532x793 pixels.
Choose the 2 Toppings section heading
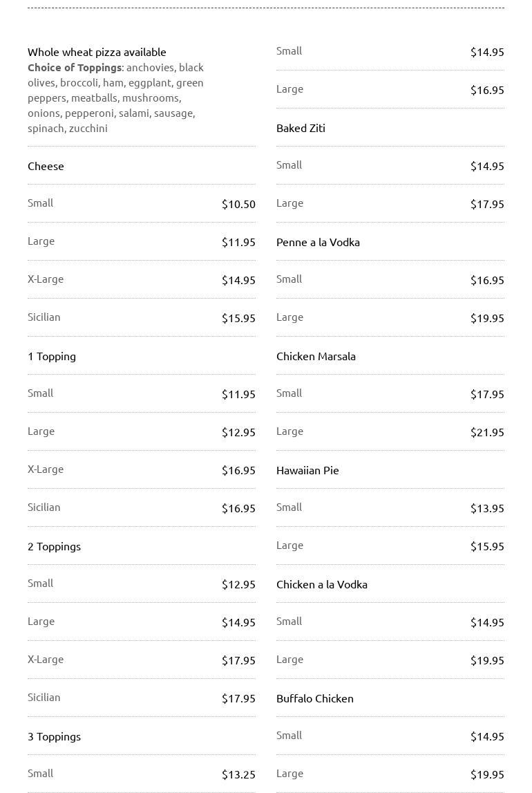pos(54,546)
